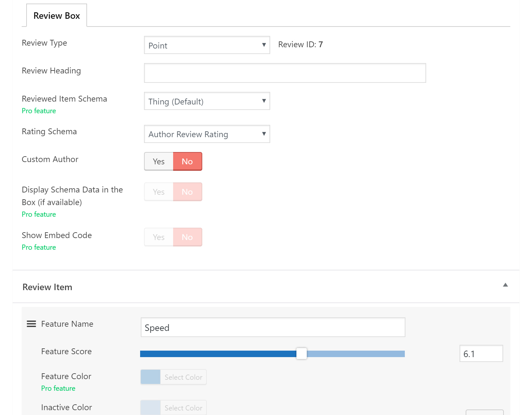Open the Reviewed Item Schema dropdown
Viewport: 532px width, 415px height.
(207, 101)
